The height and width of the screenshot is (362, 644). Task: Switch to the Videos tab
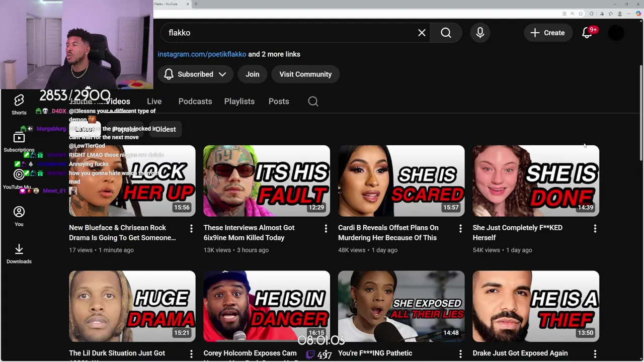[118, 102]
